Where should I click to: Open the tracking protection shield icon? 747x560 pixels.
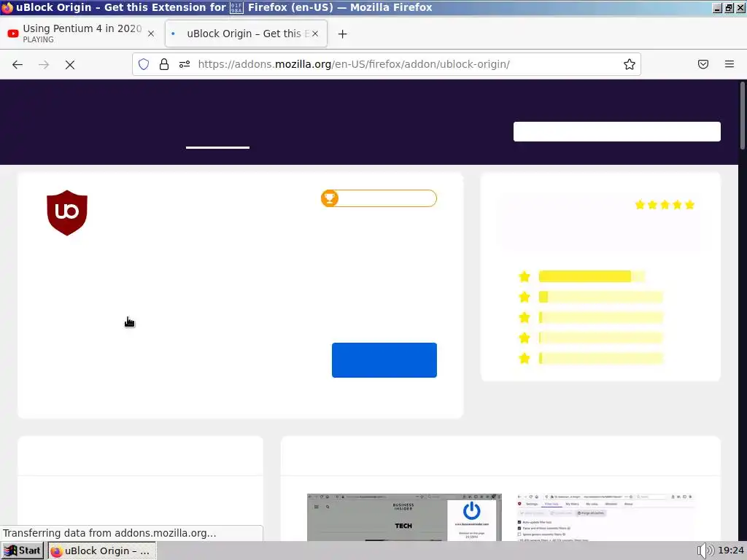point(144,64)
